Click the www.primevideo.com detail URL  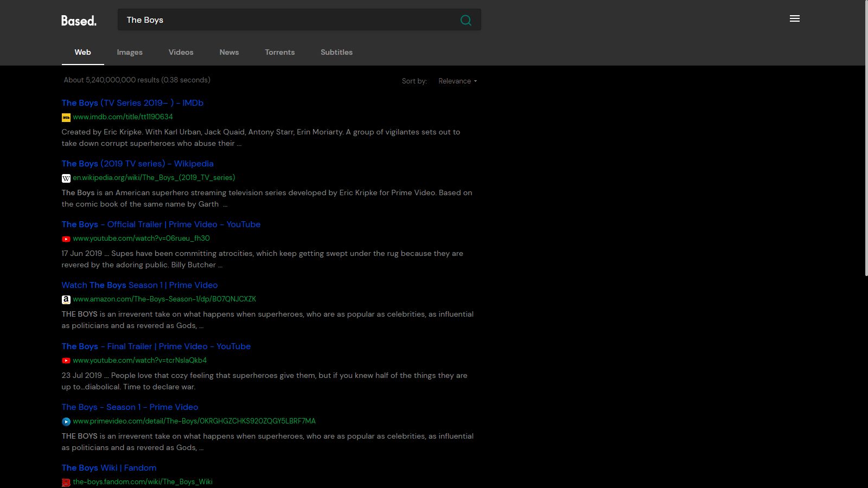click(194, 421)
